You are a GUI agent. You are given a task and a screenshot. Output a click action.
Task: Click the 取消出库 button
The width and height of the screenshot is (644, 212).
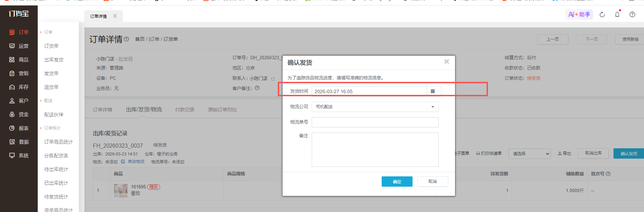pos(593,153)
